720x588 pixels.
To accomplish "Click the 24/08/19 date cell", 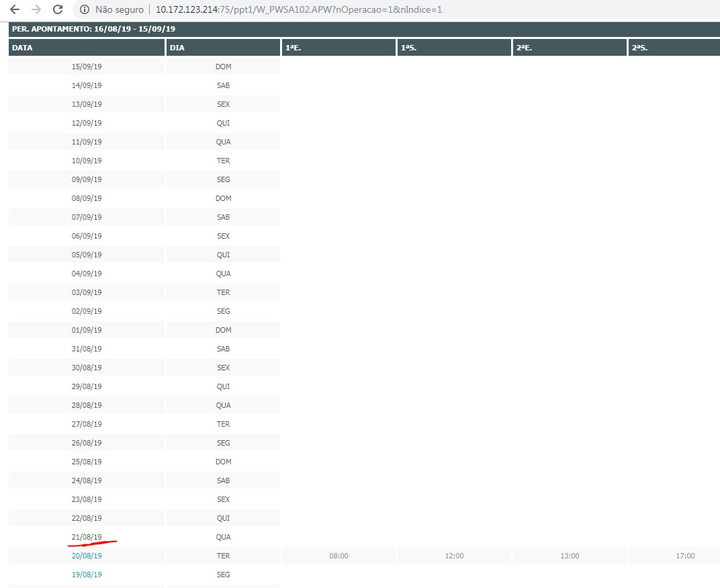I will pyautogui.click(x=87, y=480).
